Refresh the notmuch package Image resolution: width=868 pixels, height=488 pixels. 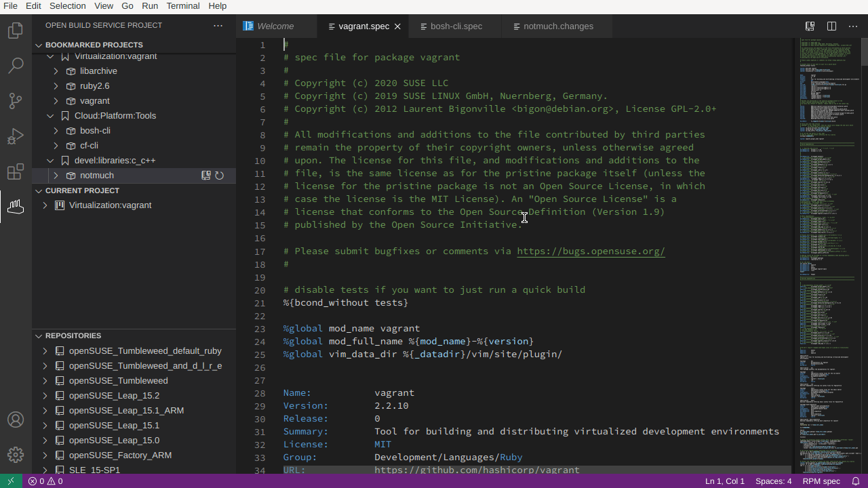tap(220, 176)
